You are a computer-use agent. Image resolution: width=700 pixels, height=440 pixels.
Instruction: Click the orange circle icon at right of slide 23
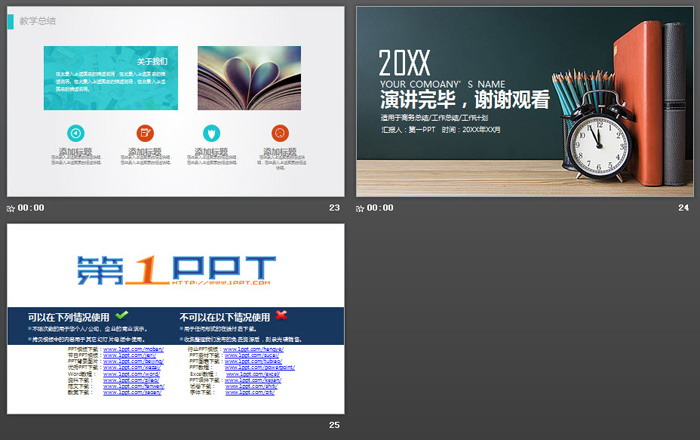(280, 133)
